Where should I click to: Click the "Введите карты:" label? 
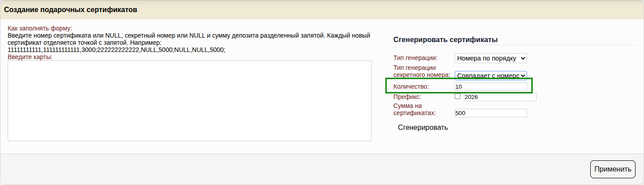tap(30, 57)
